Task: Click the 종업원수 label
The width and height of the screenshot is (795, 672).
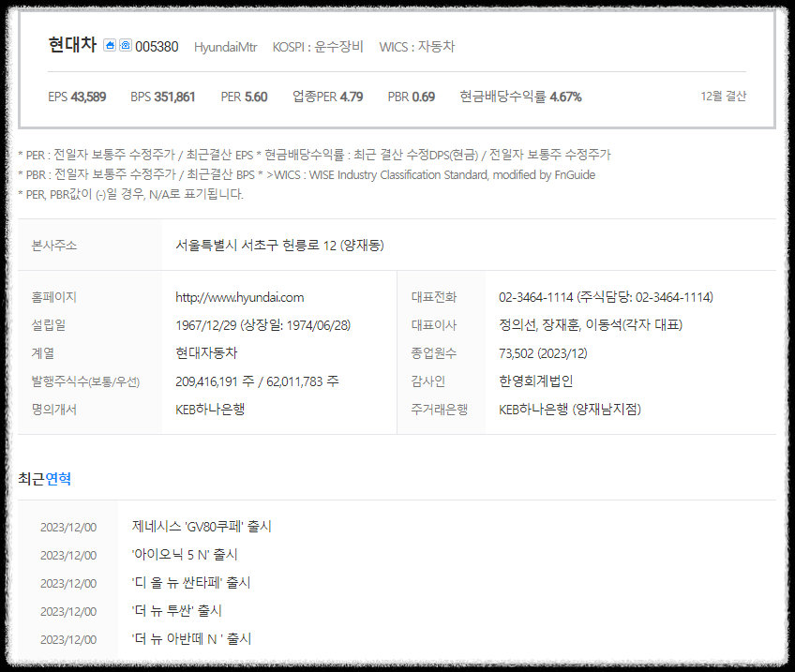Action: 434,353
